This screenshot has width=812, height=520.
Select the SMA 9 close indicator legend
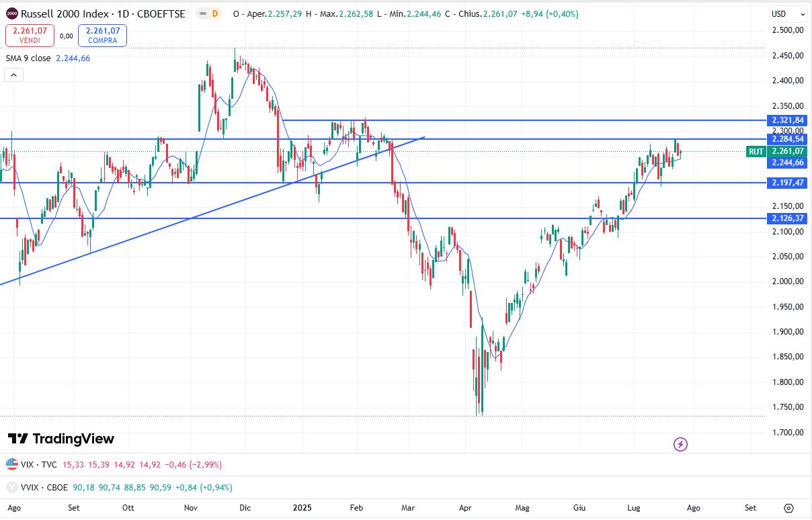click(x=29, y=58)
